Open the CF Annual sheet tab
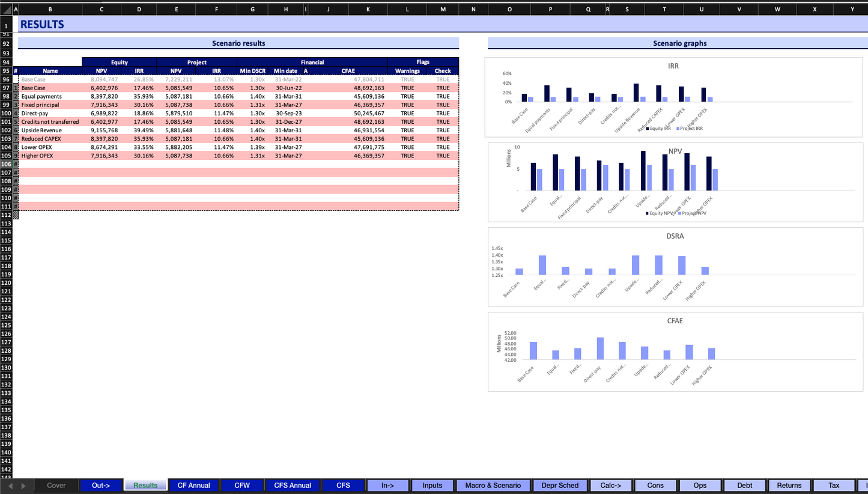The width and height of the screenshot is (868, 494). (193, 486)
